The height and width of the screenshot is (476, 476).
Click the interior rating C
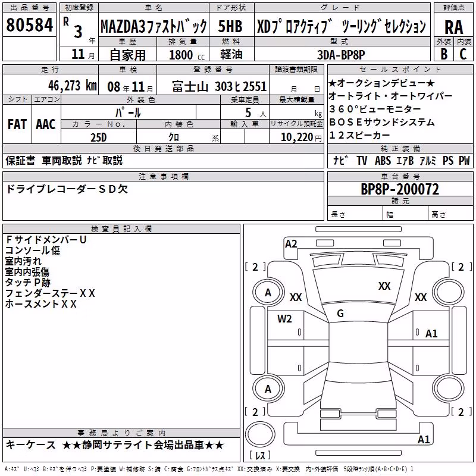click(463, 54)
